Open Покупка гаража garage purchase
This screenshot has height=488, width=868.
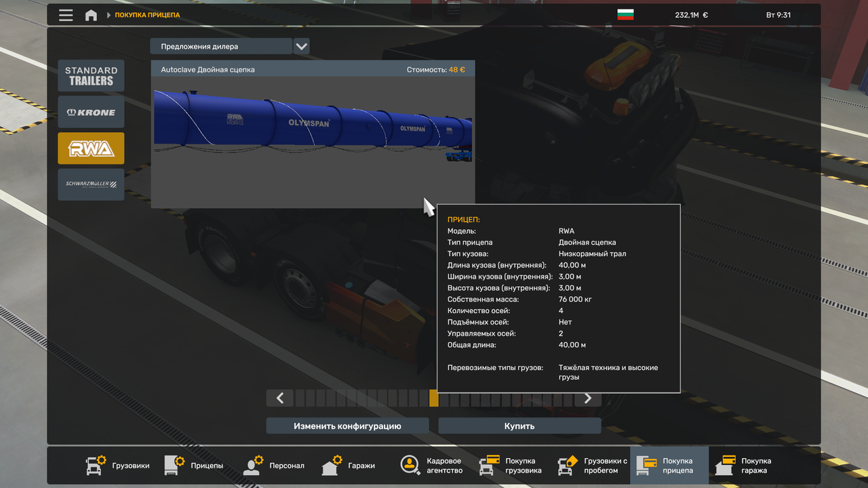tap(747, 465)
